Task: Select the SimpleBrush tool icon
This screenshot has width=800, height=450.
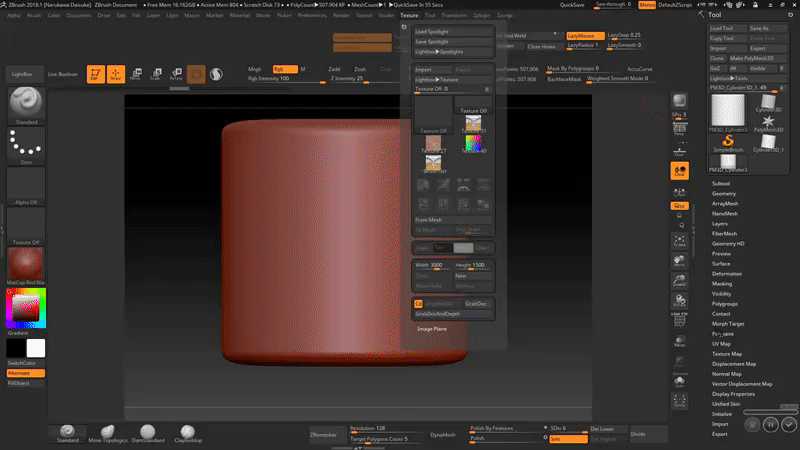Action: [728, 143]
